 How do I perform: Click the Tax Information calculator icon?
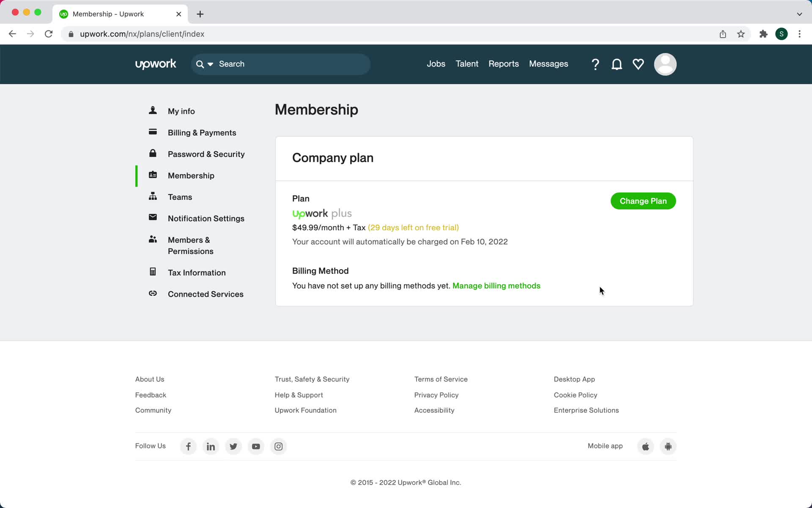[153, 272]
